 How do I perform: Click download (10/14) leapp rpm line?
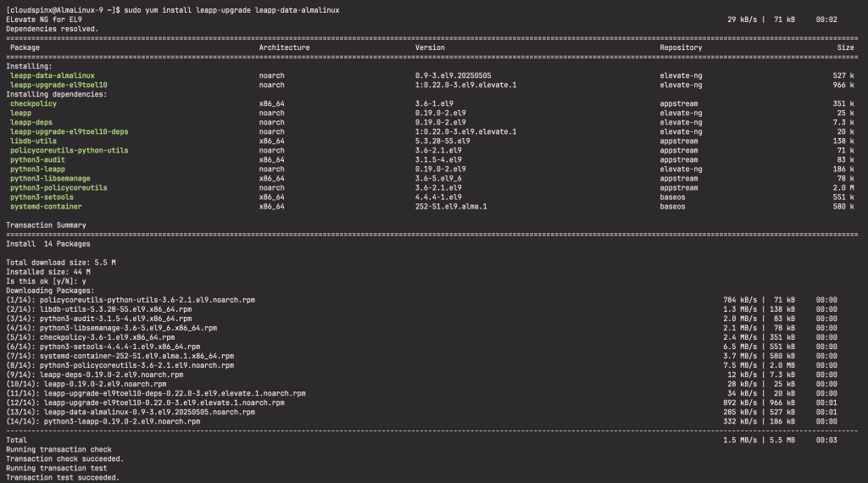pos(86,385)
